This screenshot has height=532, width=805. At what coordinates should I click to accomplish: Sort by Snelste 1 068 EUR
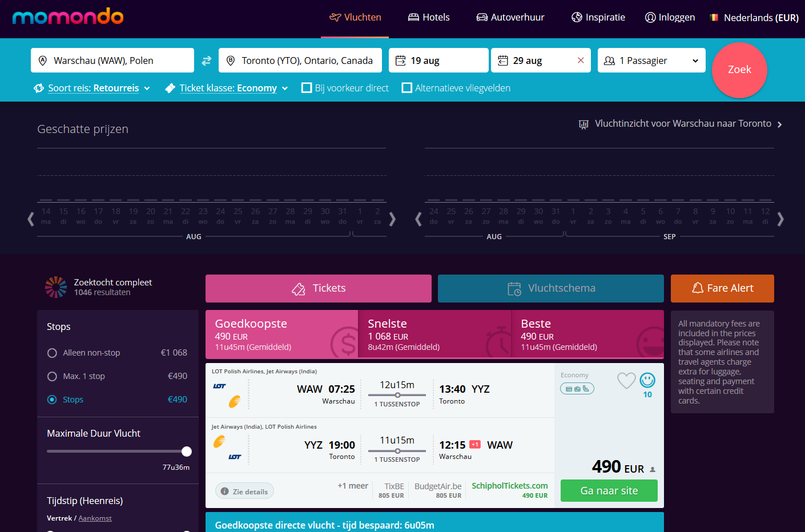coord(434,334)
